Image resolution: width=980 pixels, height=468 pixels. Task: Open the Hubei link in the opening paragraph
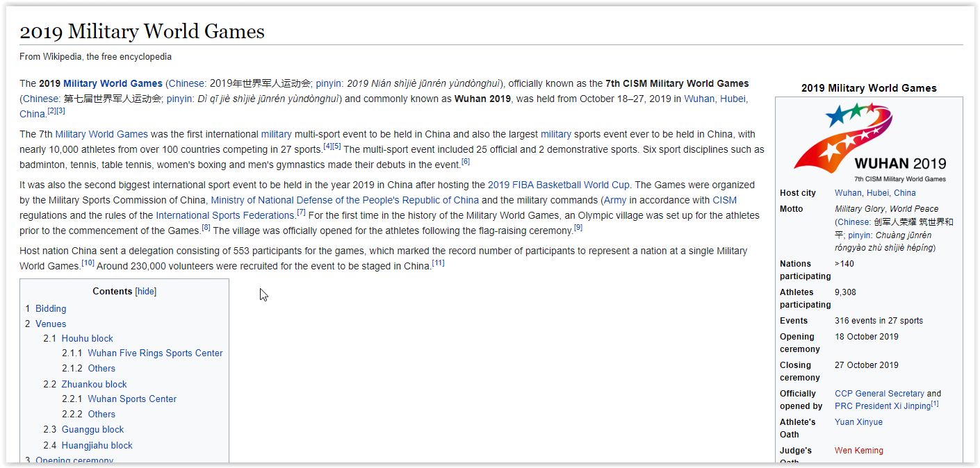(733, 99)
